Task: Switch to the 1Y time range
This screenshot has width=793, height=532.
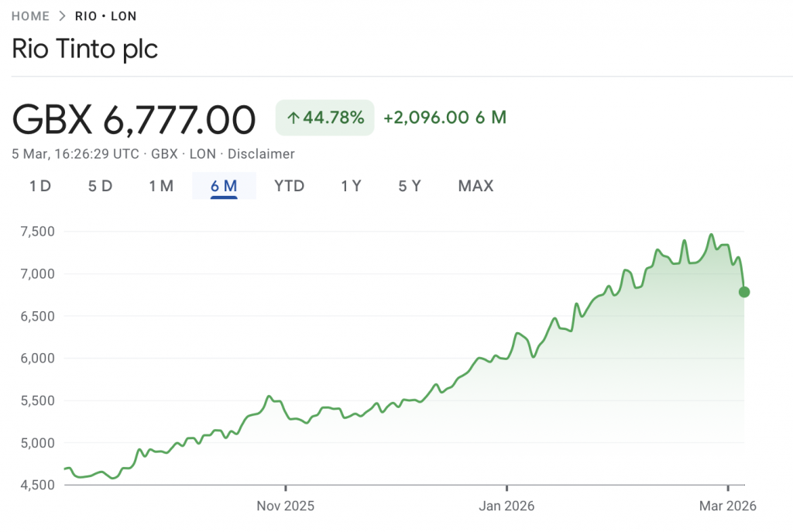Action: pos(351,186)
